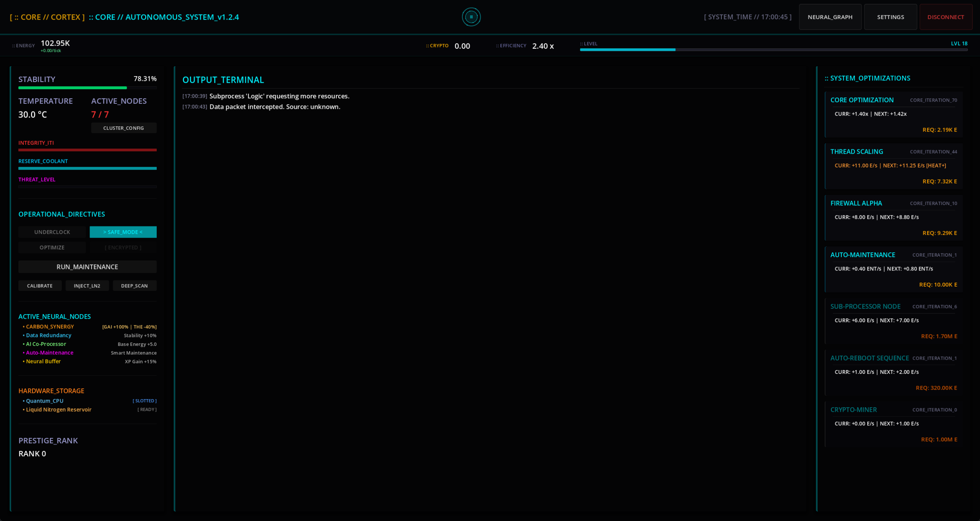The image size is (980, 521).
Task: Click the circular core icon at top center
Action: pos(471,17)
